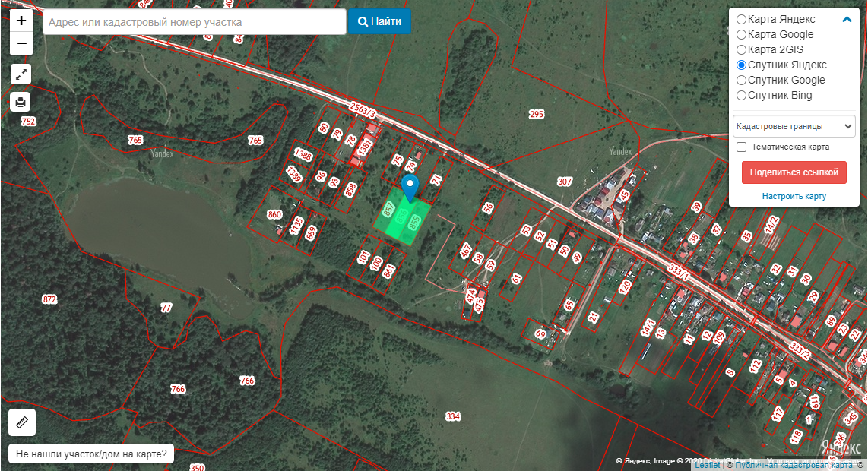Enable the Тематическая карта checkbox
Image resolution: width=868 pixels, height=471 pixels.
click(741, 147)
